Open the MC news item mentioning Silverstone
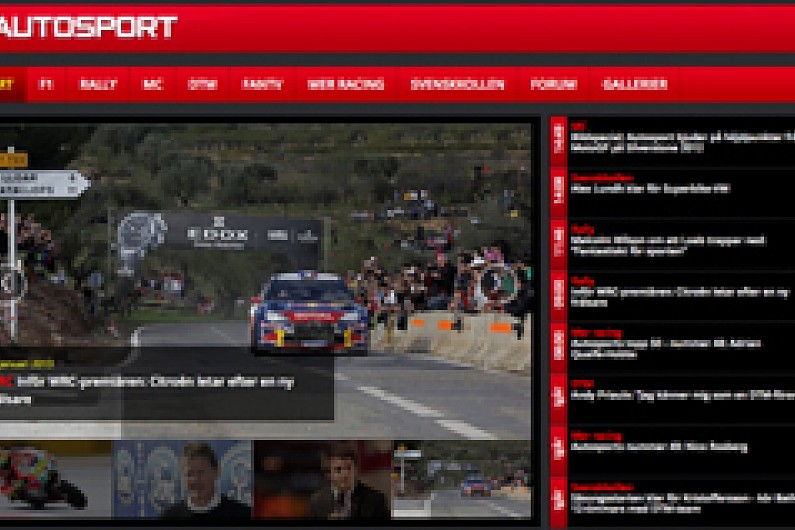The image size is (795, 530). pyautogui.click(x=682, y=142)
